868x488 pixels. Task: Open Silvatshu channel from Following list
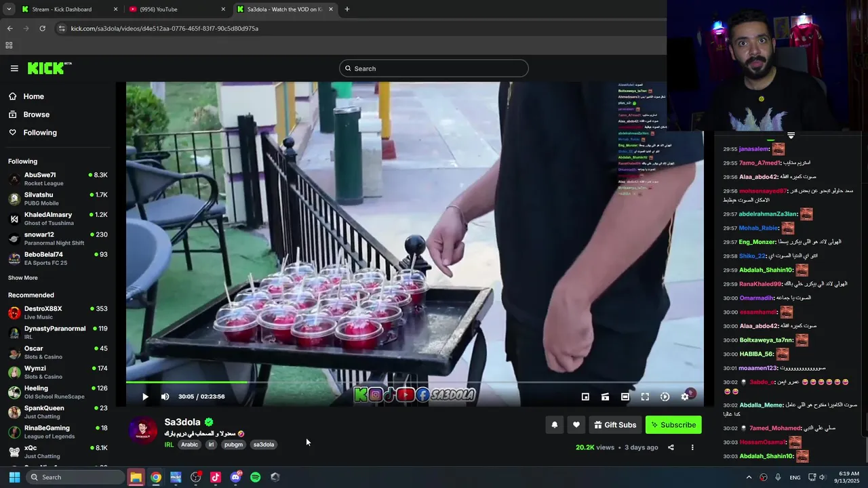(x=57, y=199)
